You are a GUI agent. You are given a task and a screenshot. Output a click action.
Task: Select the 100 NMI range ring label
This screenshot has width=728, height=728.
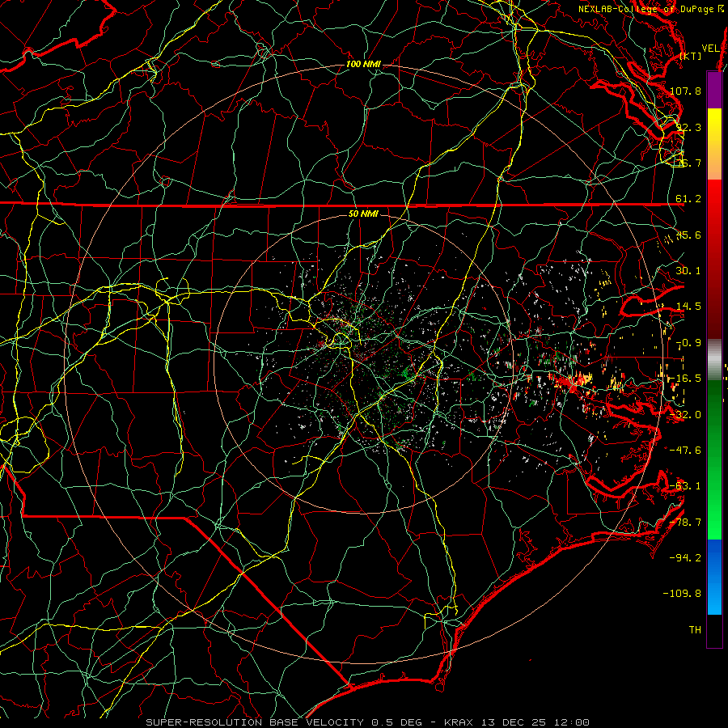[363, 64]
